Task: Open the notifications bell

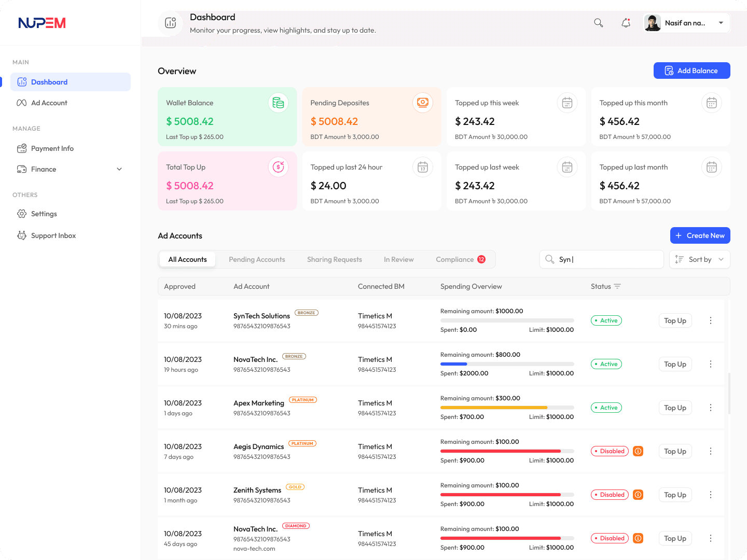Action: click(x=626, y=23)
